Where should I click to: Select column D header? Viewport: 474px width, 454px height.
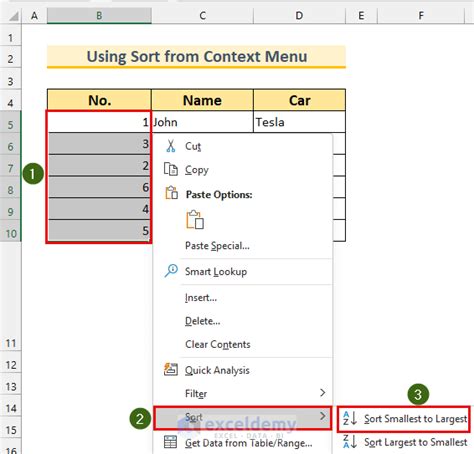coord(299,16)
